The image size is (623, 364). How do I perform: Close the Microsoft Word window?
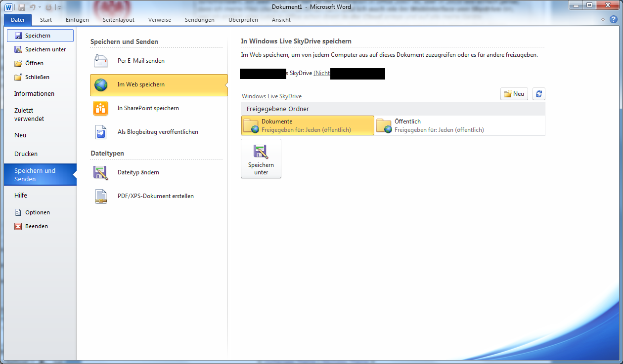(608, 5)
